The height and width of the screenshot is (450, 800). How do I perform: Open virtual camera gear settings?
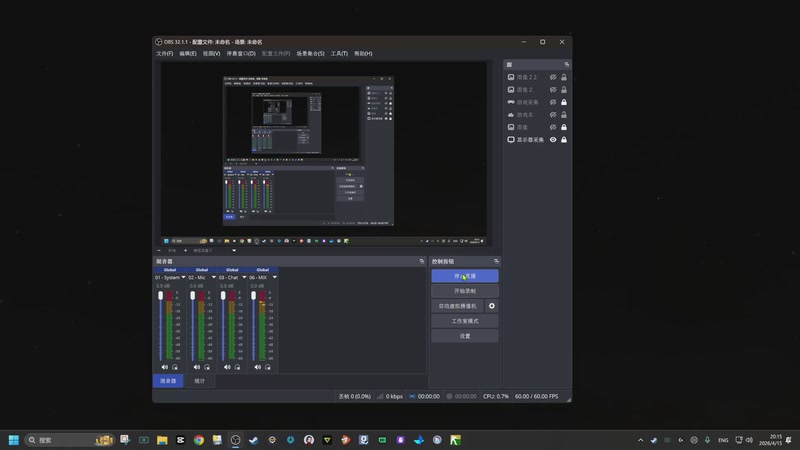491,306
